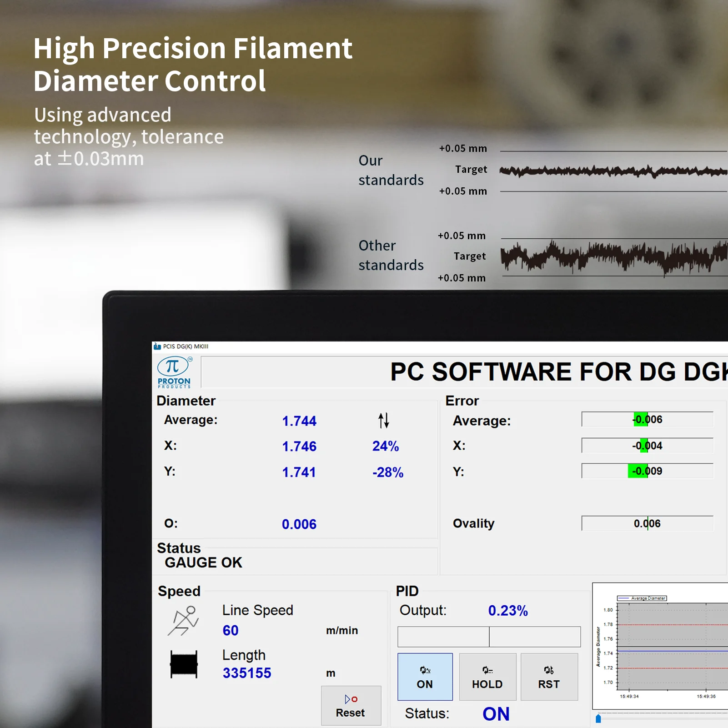Image resolution: width=728 pixels, height=728 pixels.
Task: Select the Length value 335155
Action: pyautogui.click(x=247, y=673)
